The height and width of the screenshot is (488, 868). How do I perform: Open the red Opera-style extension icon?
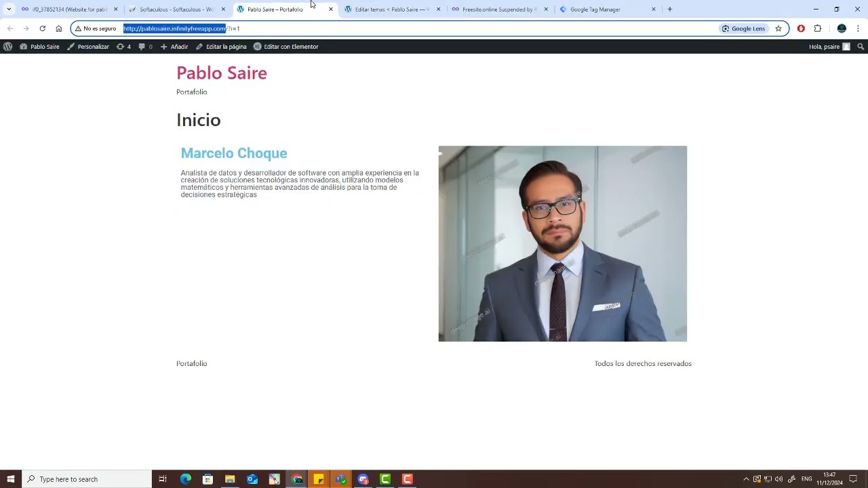pos(801,28)
